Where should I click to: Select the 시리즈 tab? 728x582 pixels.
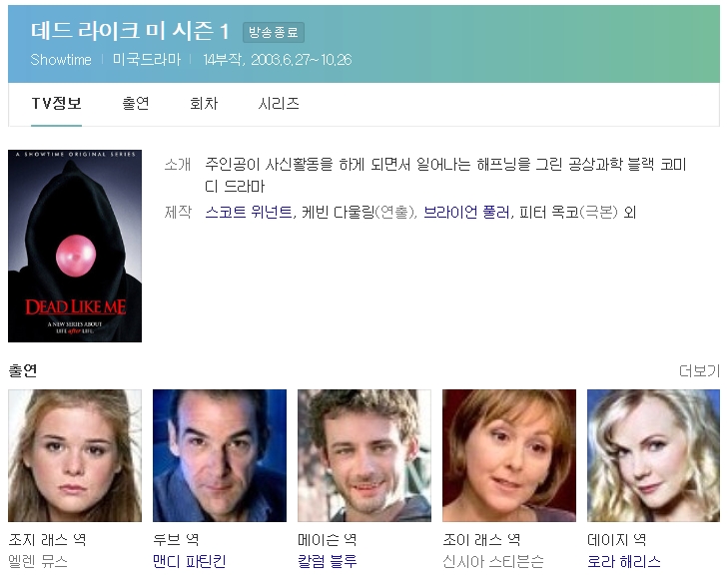279,104
